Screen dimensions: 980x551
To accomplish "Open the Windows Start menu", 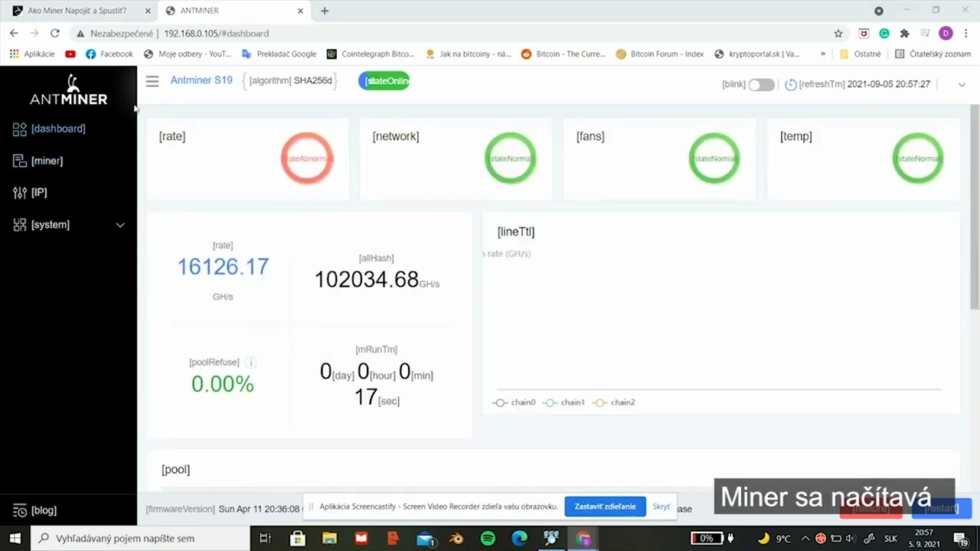I will point(15,538).
